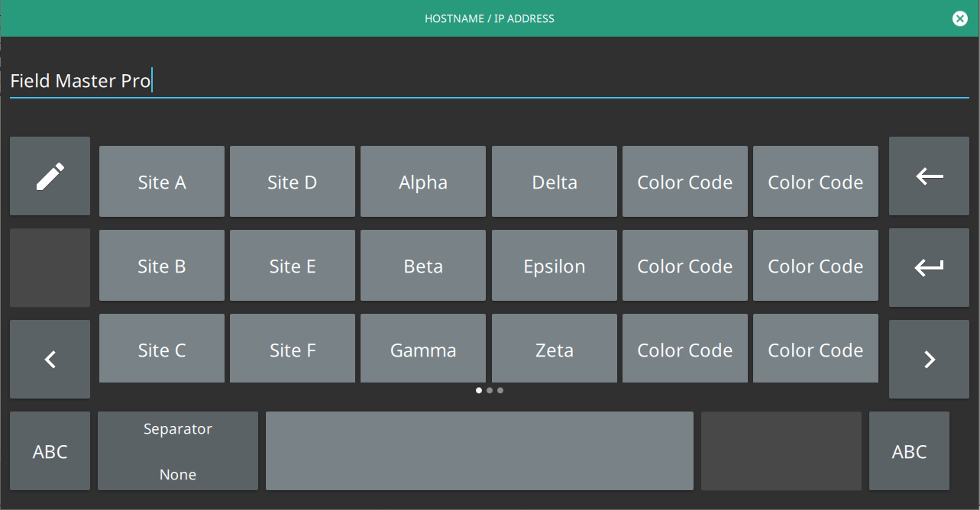Image resolution: width=980 pixels, height=510 pixels.
Task: Click the hostname text input field
Action: [x=489, y=81]
